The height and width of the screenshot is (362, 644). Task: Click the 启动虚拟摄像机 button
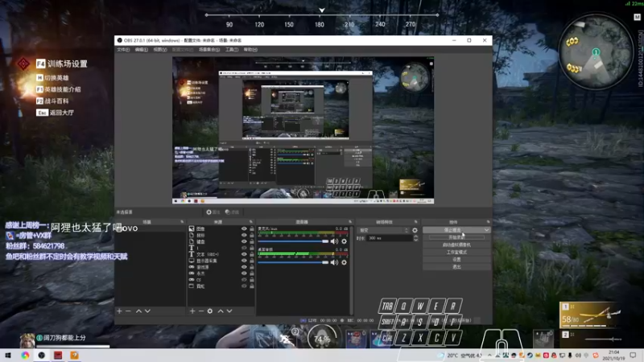tap(456, 245)
